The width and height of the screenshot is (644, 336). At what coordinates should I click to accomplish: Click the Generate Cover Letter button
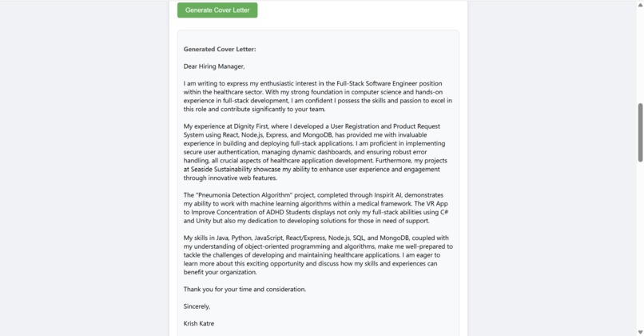pos(217,10)
